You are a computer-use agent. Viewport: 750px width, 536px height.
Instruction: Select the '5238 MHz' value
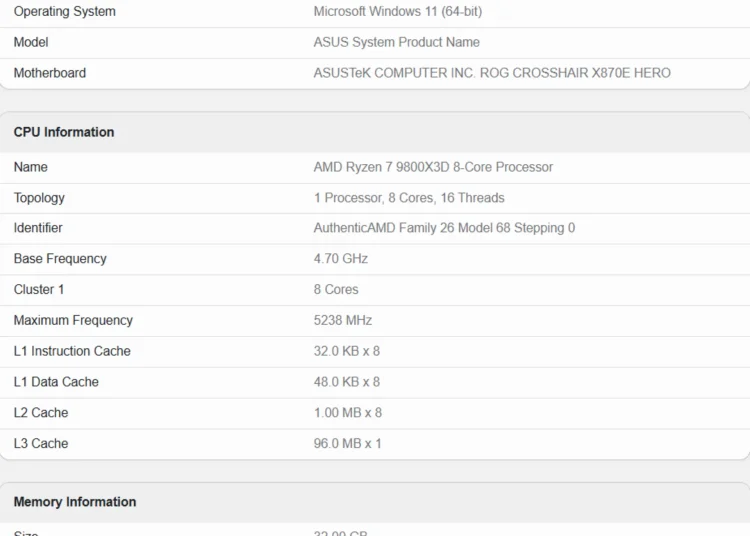click(x=342, y=320)
